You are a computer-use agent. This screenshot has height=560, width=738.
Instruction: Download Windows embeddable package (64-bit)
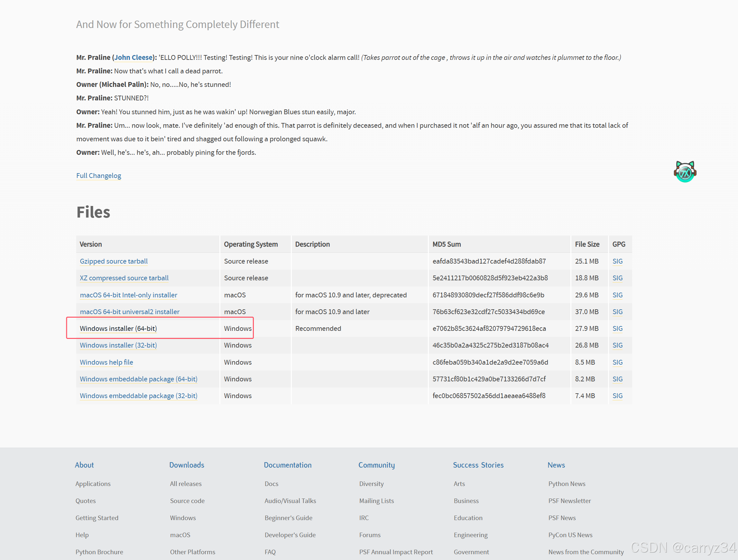(x=138, y=379)
